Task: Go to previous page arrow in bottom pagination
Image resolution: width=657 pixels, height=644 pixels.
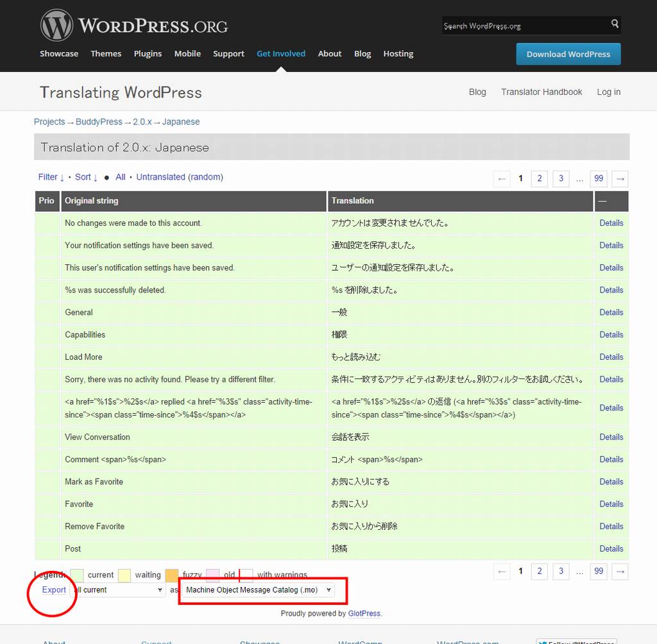Action: pos(502,572)
